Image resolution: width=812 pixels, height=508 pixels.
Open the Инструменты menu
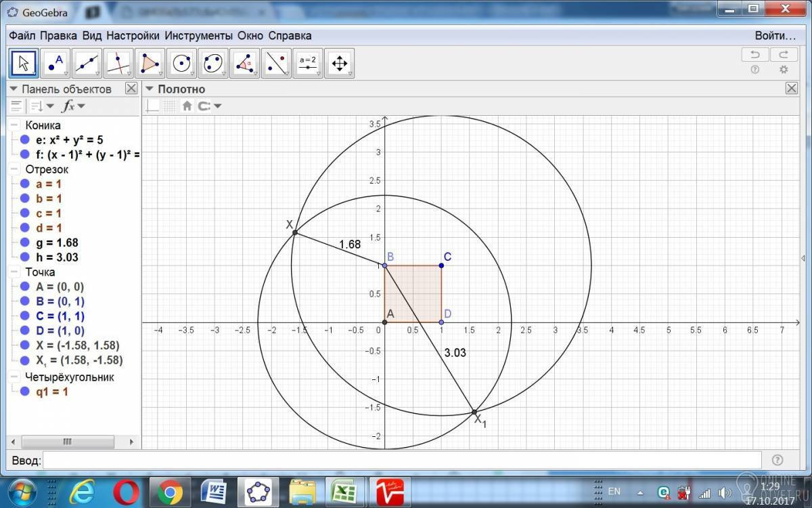(x=199, y=35)
